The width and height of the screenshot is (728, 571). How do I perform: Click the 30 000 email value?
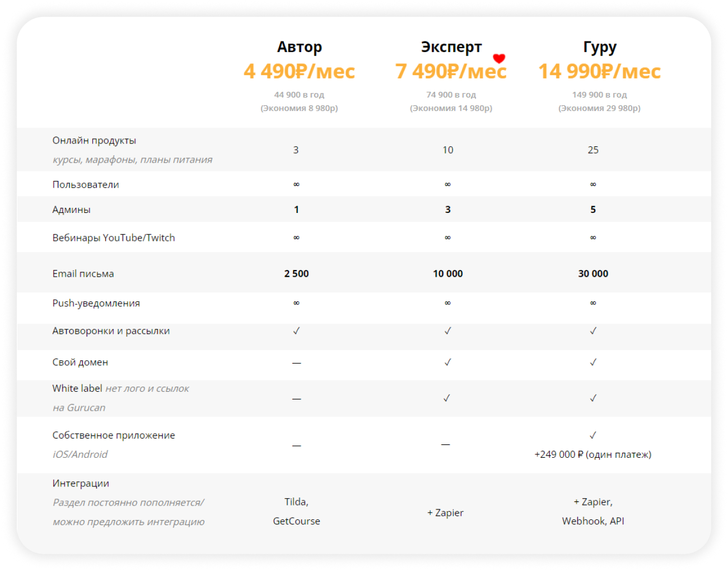pos(593,273)
